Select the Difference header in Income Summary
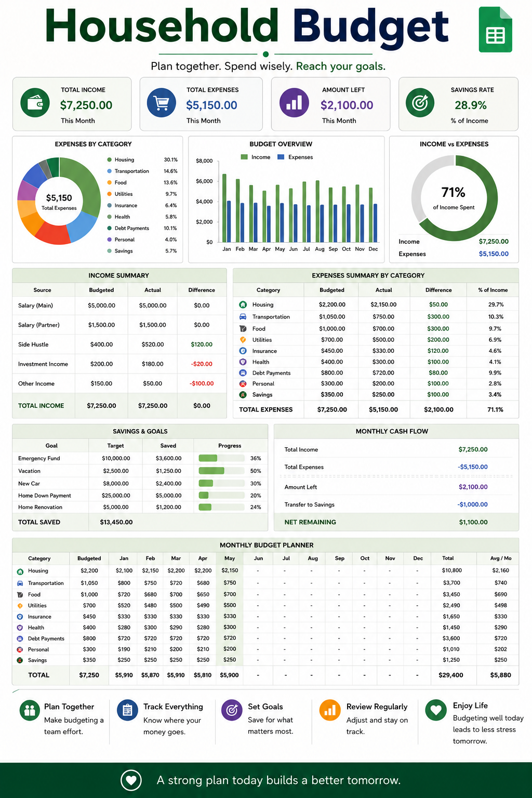Viewport: 532px width, 798px height. coord(202,290)
